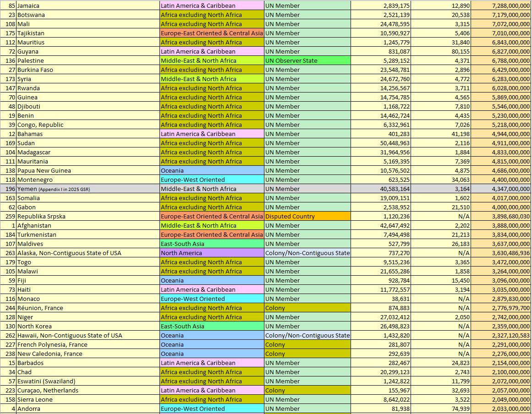Click the Congo, Republic cell
The width and height of the screenshot is (532, 414).
[88, 125]
